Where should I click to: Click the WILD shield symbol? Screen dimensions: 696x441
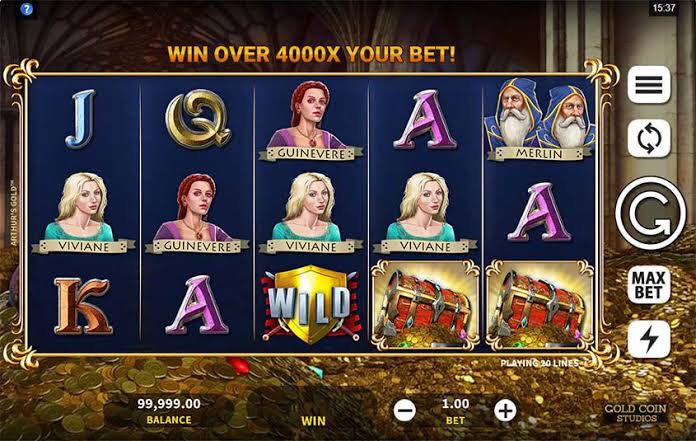tap(311, 304)
